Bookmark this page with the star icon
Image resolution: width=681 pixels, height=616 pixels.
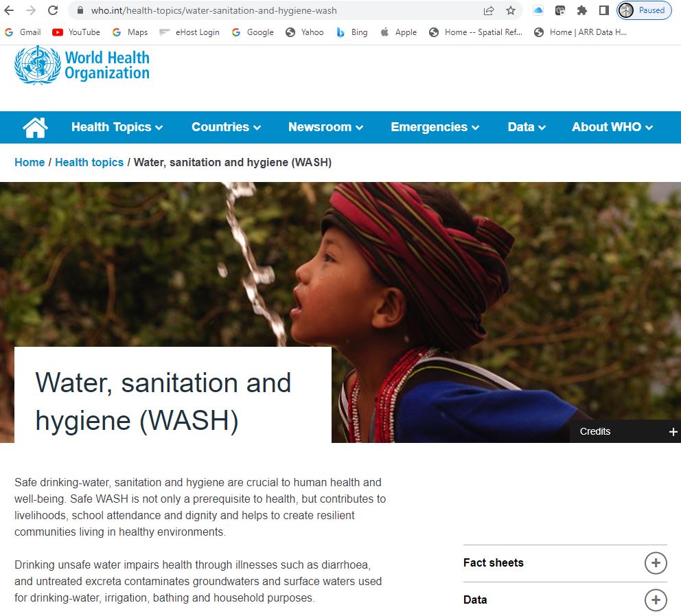[x=511, y=10]
